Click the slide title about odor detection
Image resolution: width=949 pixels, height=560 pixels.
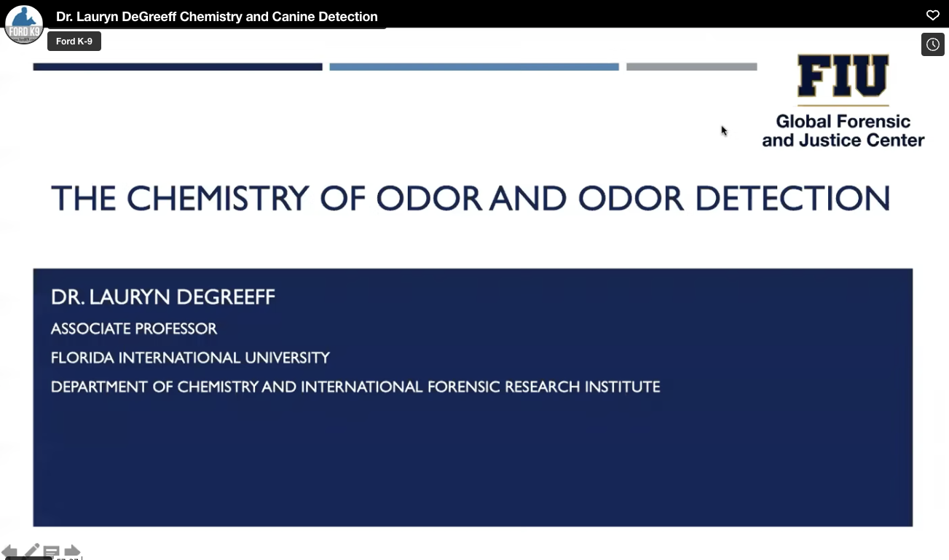tap(470, 198)
